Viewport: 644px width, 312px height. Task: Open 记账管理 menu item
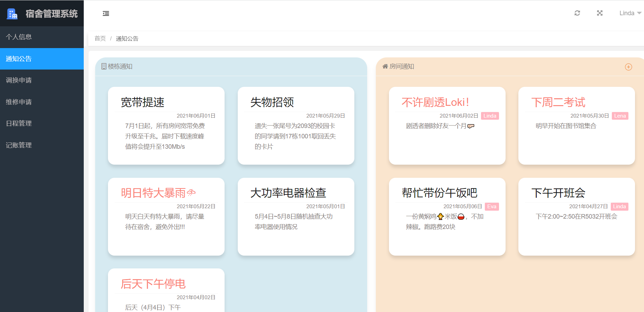tap(42, 145)
